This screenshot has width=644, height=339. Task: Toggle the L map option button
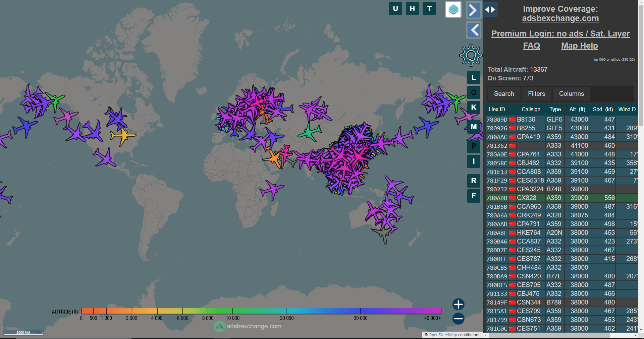(x=474, y=78)
